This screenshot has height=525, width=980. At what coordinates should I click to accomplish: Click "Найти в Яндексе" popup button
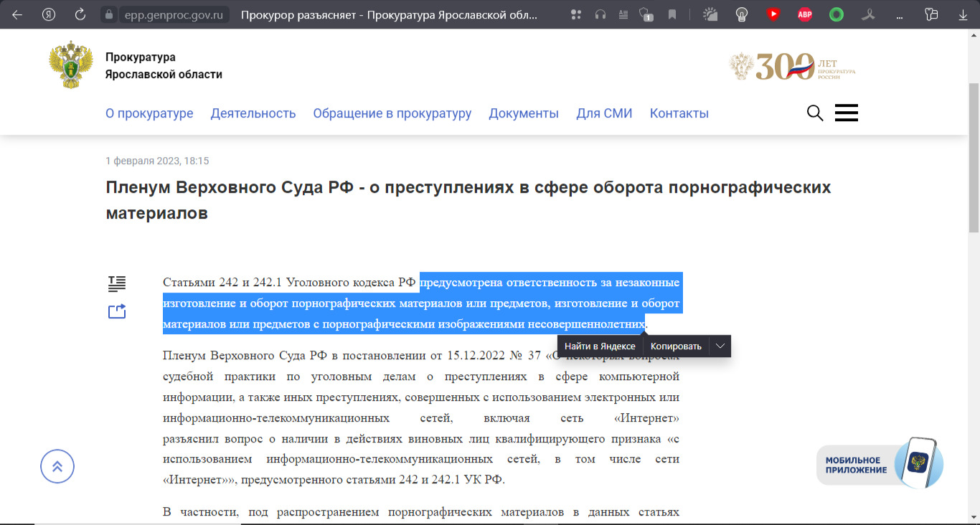600,346
